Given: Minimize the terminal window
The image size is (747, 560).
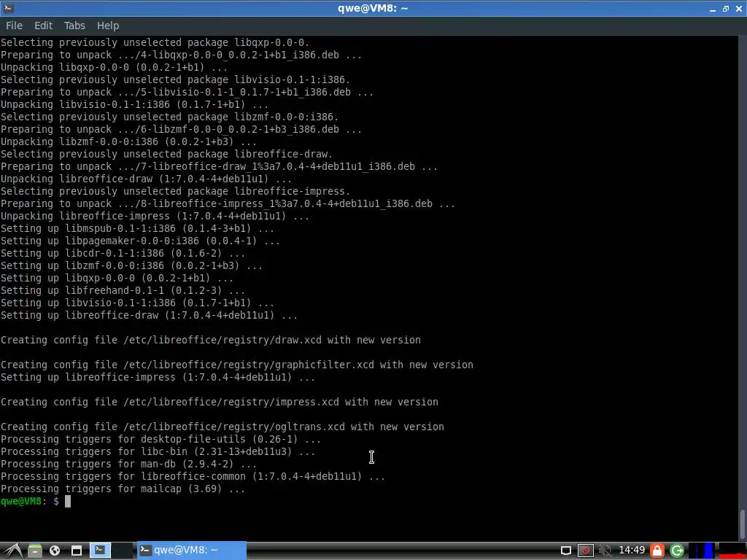Looking at the screenshot, I should [713, 9].
